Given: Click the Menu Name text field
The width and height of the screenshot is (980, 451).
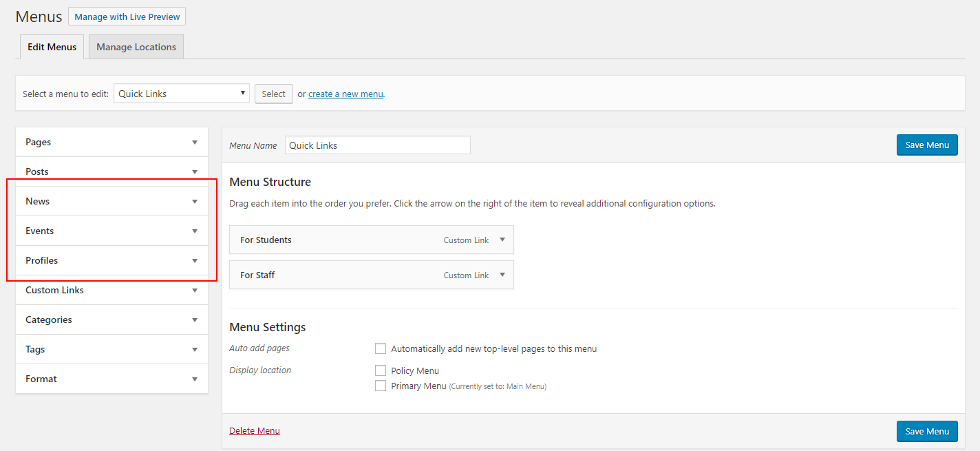Looking at the screenshot, I should [378, 145].
